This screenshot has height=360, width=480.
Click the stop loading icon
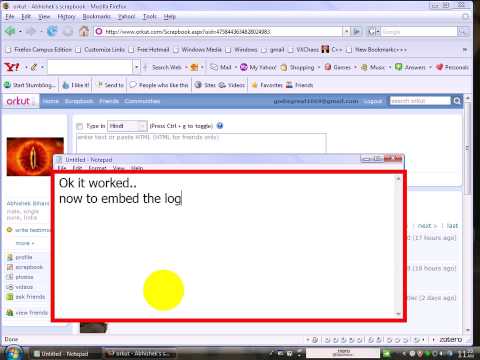[68, 31]
